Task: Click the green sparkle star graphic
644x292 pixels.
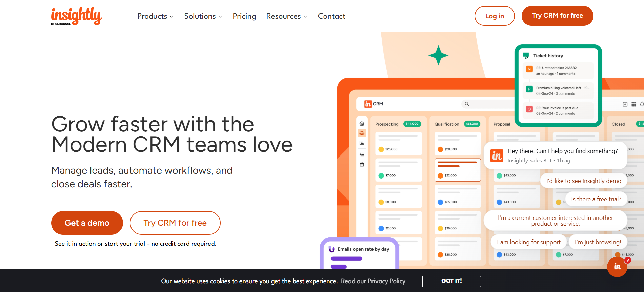Action: tap(438, 55)
